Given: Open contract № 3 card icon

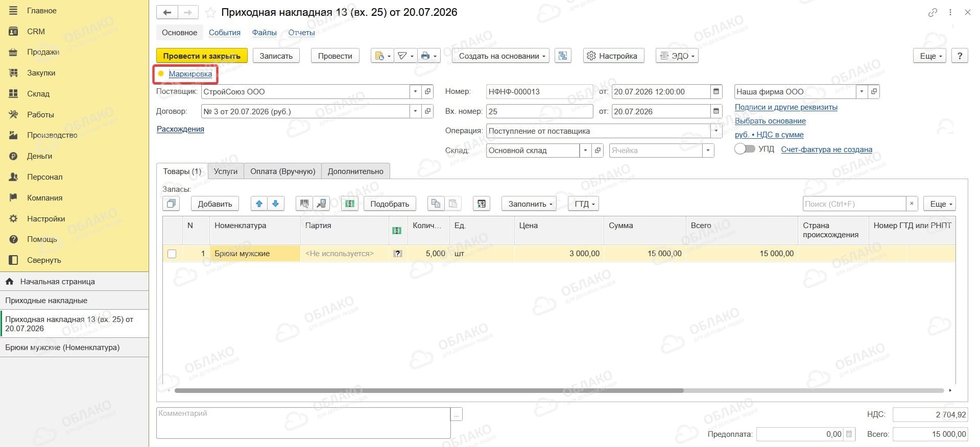Looking at the screenshot, I should click(x=428, y=111).
